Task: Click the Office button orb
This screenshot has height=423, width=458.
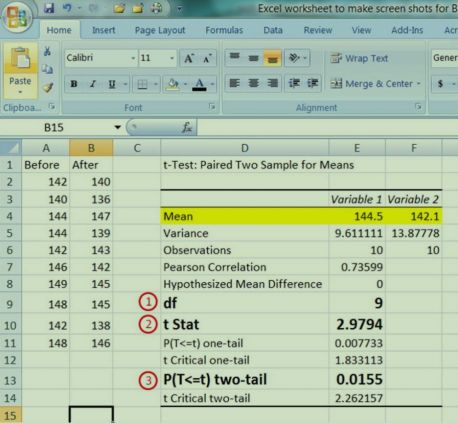Action: point(17,17)
